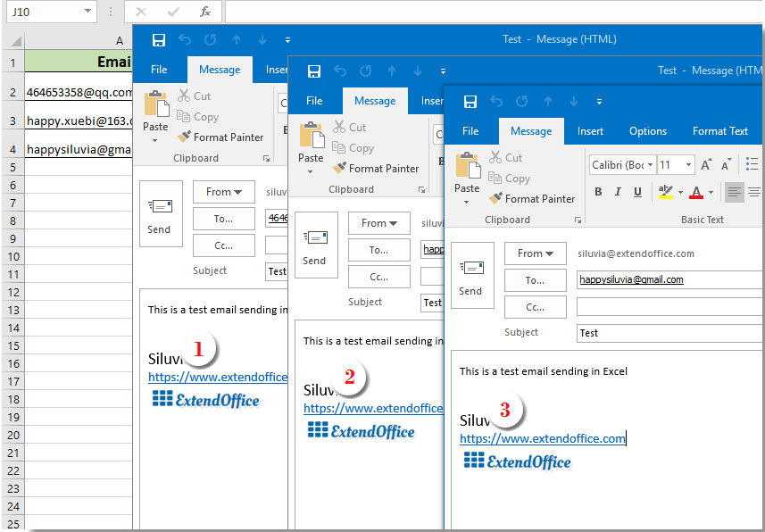Image resolution: width=765 pixels, height=532 pixels.
Task: Click the To... button in the frontmost message
Action: (536, 280)
